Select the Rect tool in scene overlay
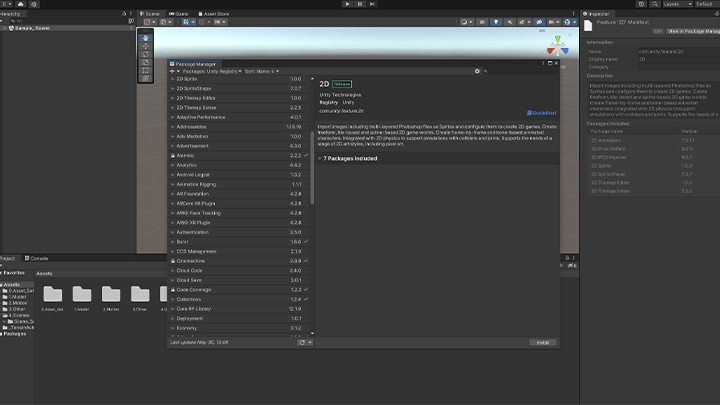The width and height of the screenshot is (720, 405). pos(146,70)
